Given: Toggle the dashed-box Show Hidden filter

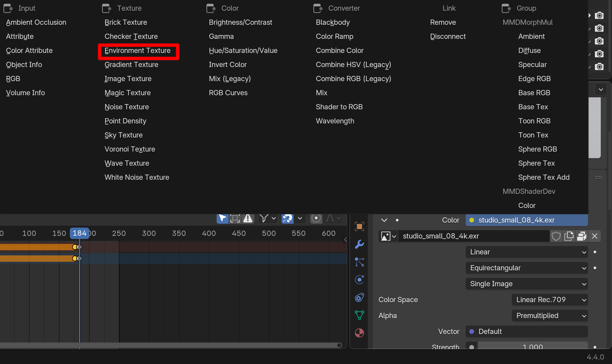Looking at the screenshot, I should pyautogui.click(x=235, y=218).
